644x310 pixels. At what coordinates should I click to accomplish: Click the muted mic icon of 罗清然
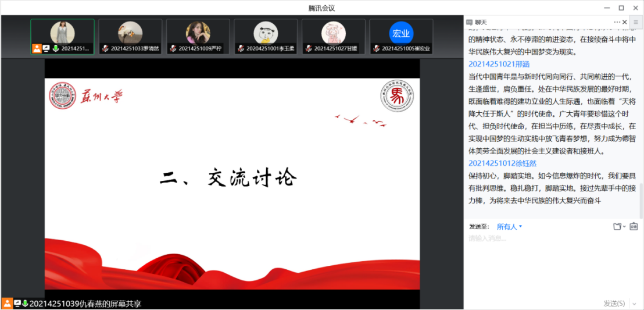pyautogui.click(x=105, y=49)
